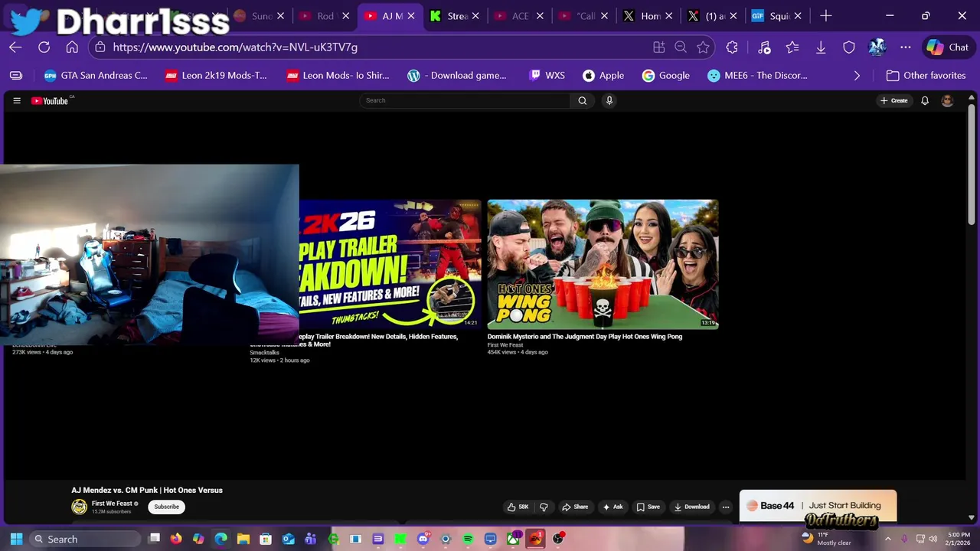The width and height of the screenshot is (980, 551).
Task: Expand the Other favorites folder
Action: click(x=924, y=75)
